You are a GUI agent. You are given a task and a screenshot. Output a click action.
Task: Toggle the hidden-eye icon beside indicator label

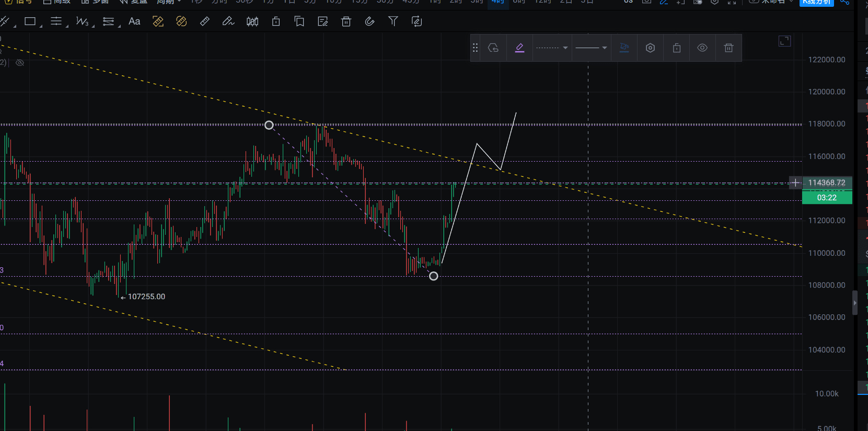point(20,63)
